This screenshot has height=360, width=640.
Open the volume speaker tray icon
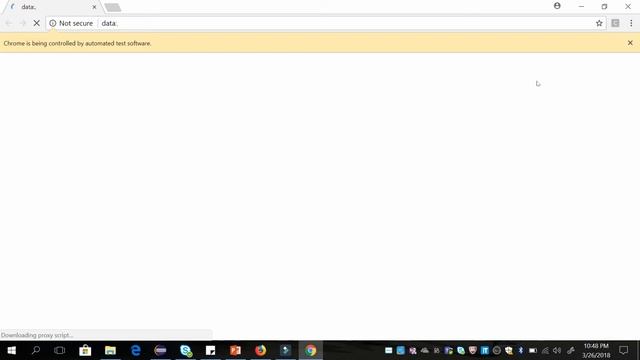(x=557, y=350)
